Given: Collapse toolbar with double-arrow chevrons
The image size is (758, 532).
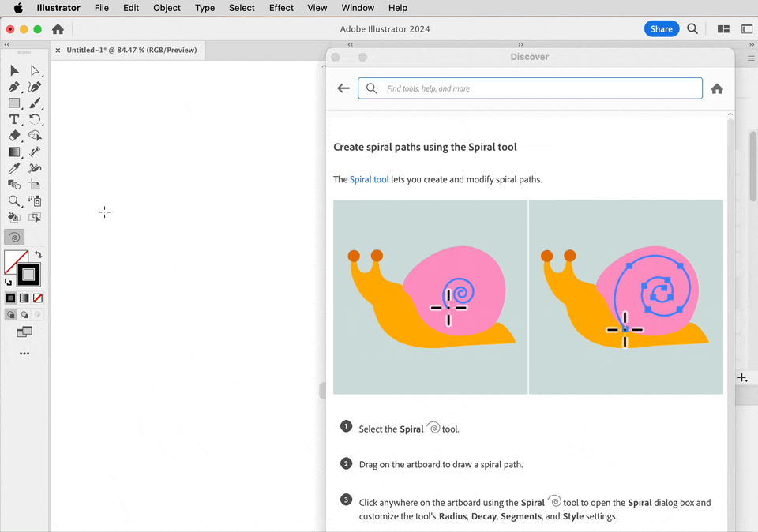Looking at the screenshot, I should click(7, 44).
